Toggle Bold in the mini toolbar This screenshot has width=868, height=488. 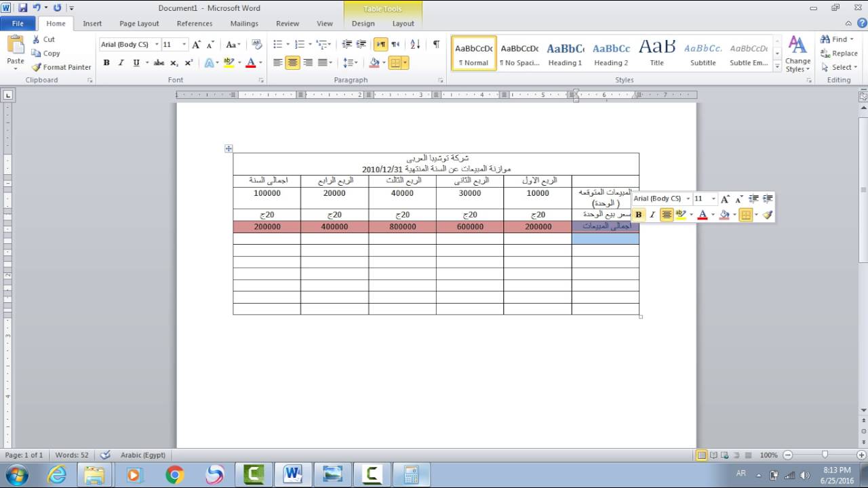pyautogui.click(x=638, y=215)
